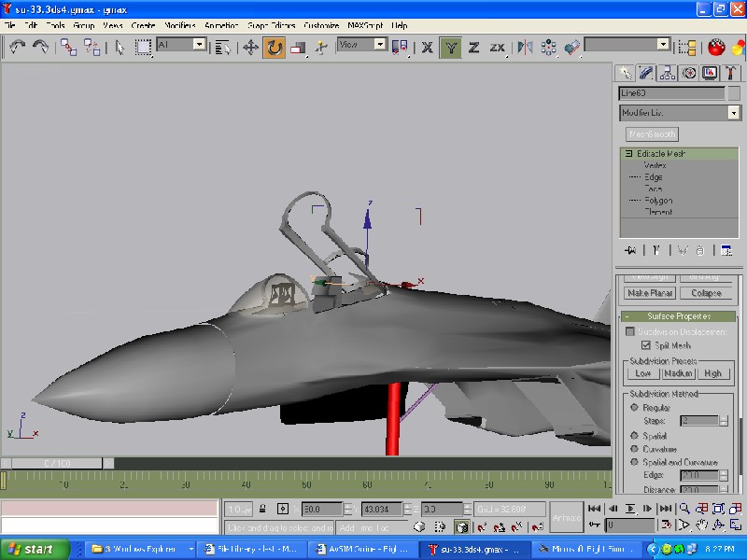Open the Hierarchy panel tab icon
This screenshot has height=560, width=747.
click(x=669, y=73)
